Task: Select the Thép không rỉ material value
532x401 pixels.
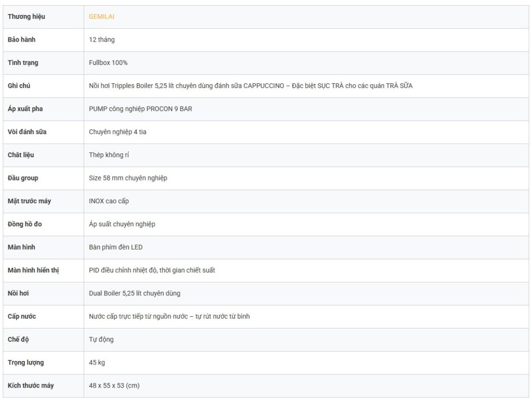Action: click(109, 155)
